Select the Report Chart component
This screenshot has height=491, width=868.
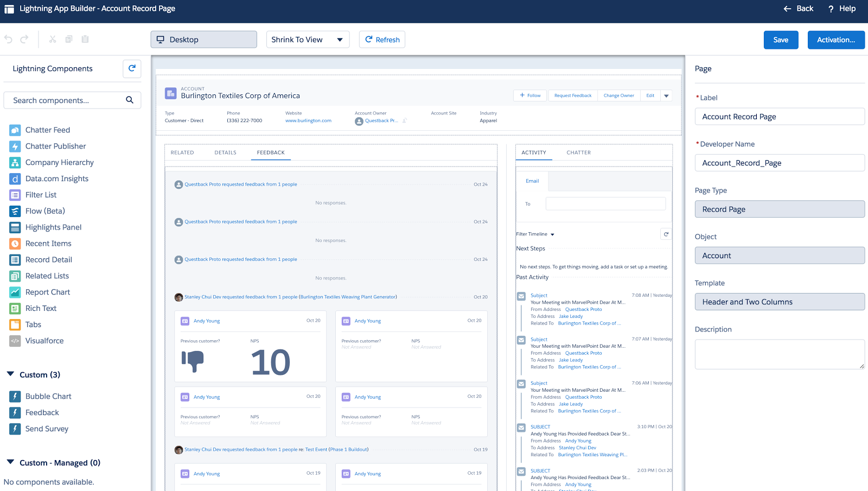(x=48, y=292)
